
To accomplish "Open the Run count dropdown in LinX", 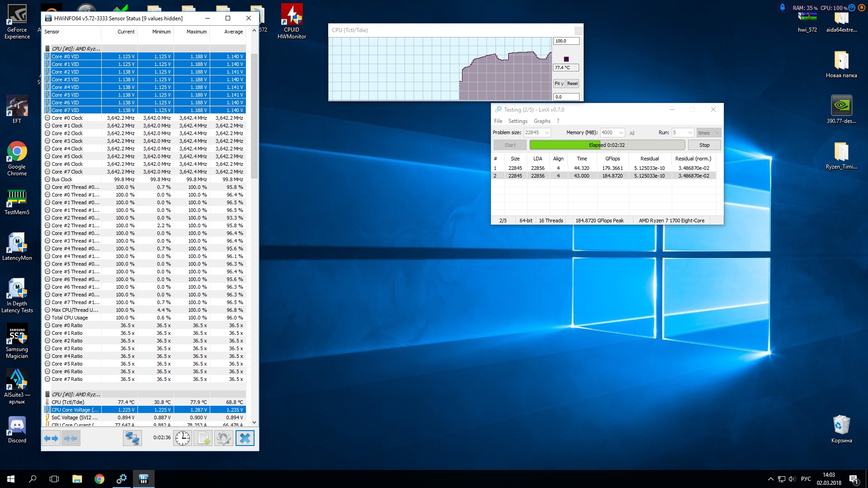I will [690, 133].
